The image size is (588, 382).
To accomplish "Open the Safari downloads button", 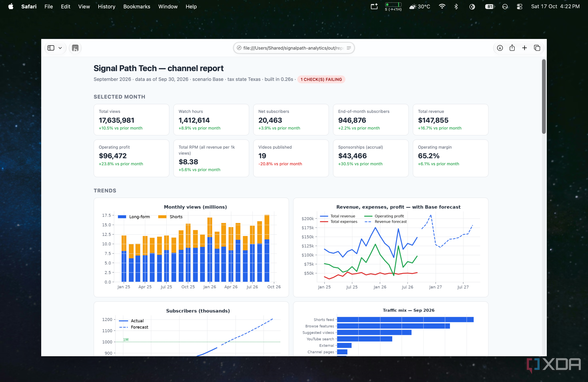I will (500, 48).
